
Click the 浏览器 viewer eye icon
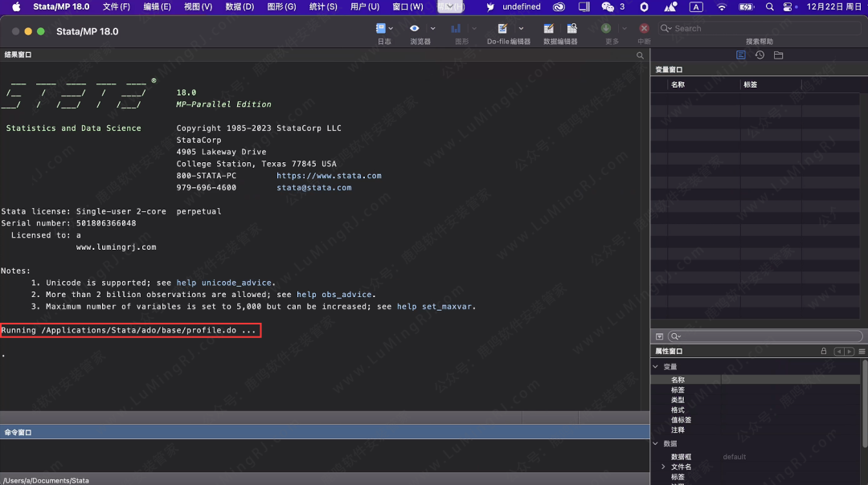click(415, 28)
